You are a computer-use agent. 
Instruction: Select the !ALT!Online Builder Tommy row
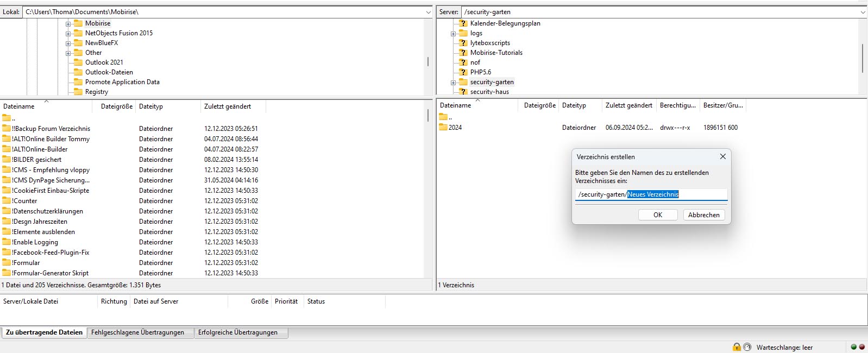(x=212, y=139)
